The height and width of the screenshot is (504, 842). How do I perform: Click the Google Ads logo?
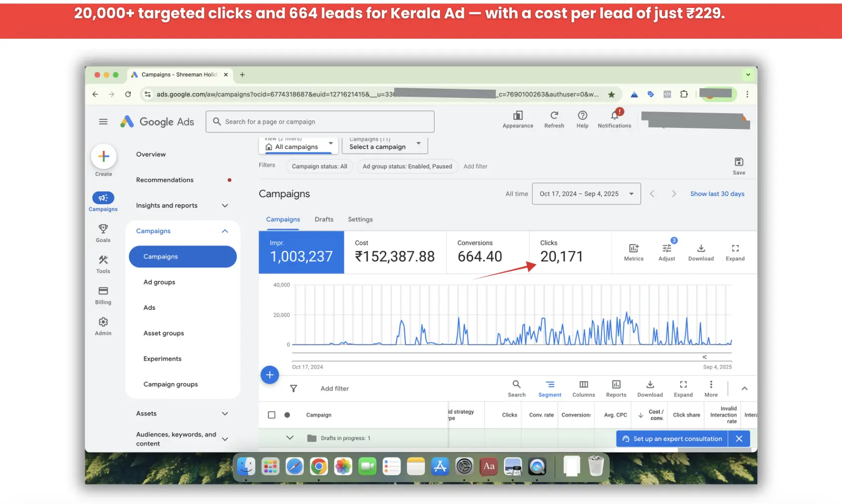point(157,122)
